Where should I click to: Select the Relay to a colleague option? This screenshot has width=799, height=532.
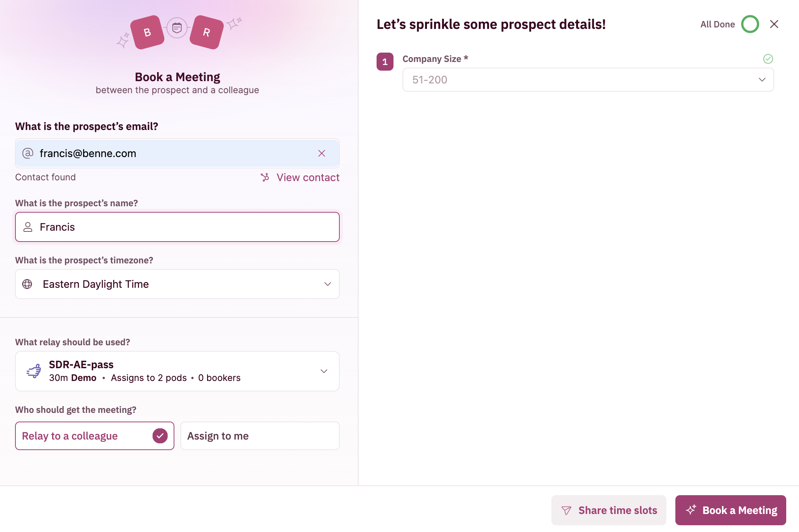[x=95, y=436]
